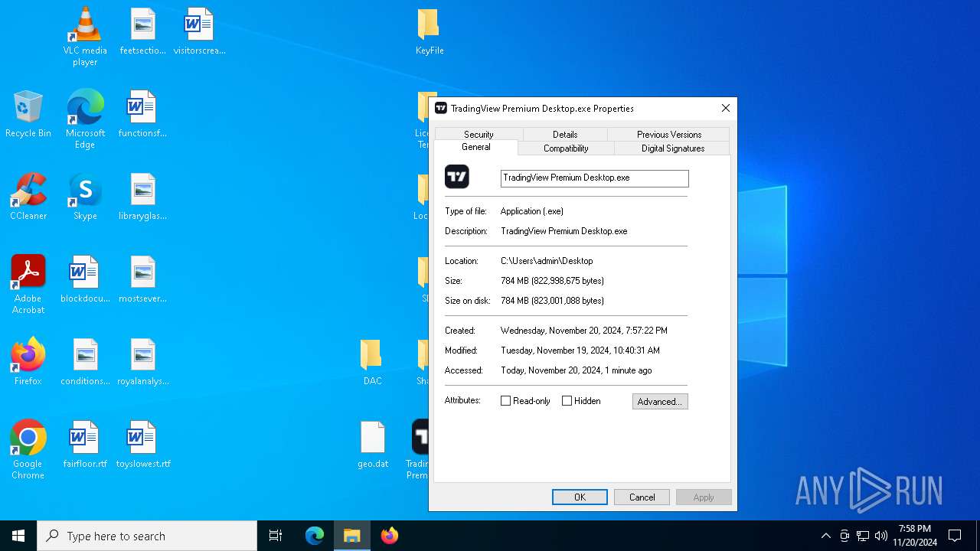Click the taskbar search box
980x551 pixels.
pyautogui.click(x=147, y=536)
